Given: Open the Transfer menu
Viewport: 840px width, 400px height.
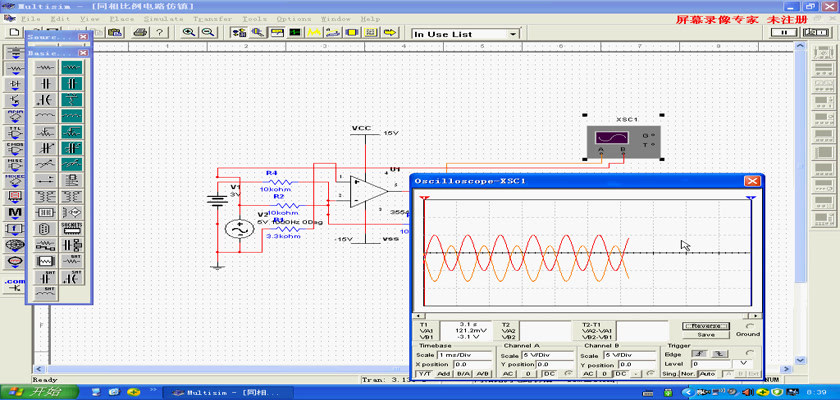Looking at the screenshot, I should [x=213, y=19].
